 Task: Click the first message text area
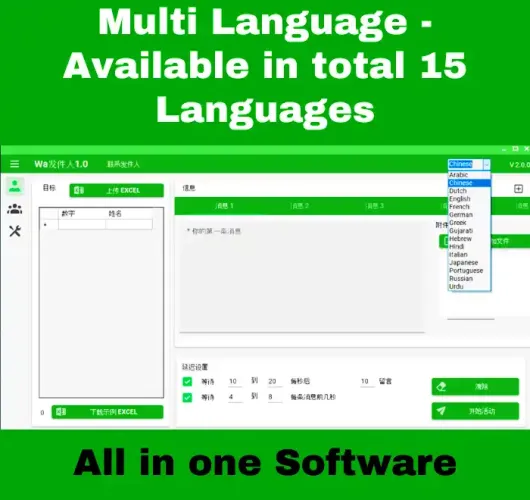click(302, 277)
